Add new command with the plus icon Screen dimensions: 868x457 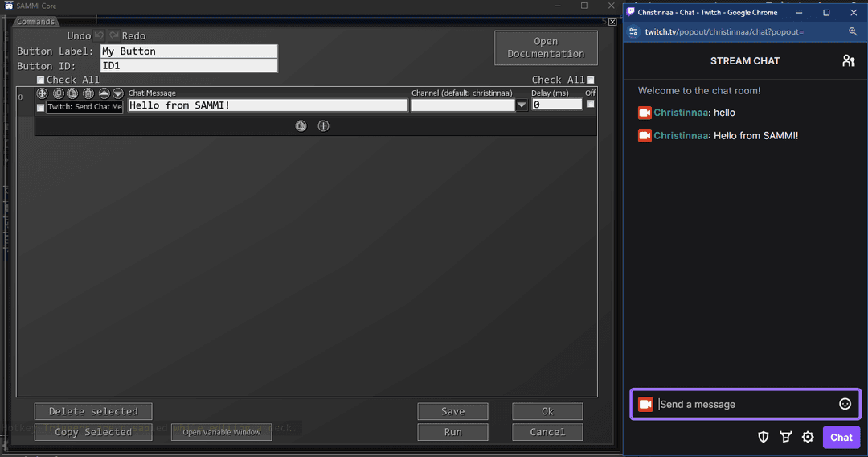(x=323, y=126)
